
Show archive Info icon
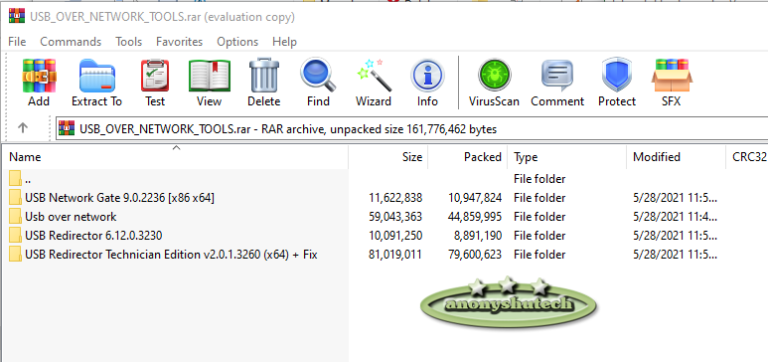click(428, 76)
